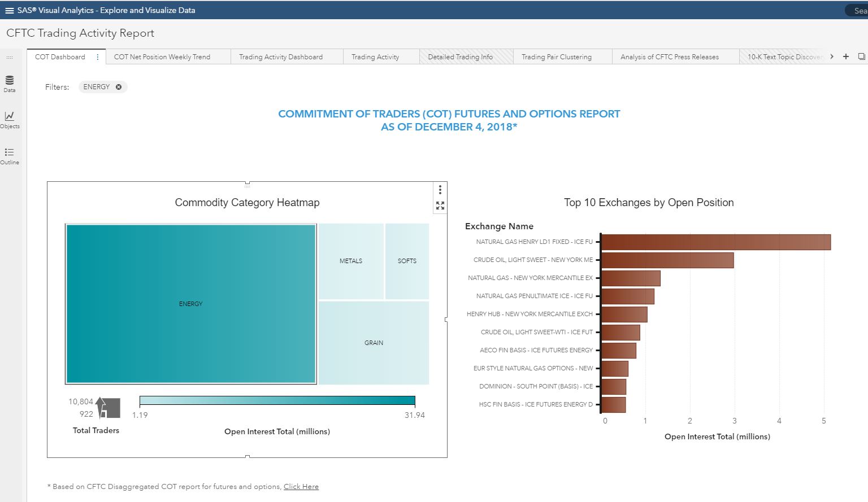
Task: Select the ENERGY tile in heatmap
Action: (x=190, y=304)
